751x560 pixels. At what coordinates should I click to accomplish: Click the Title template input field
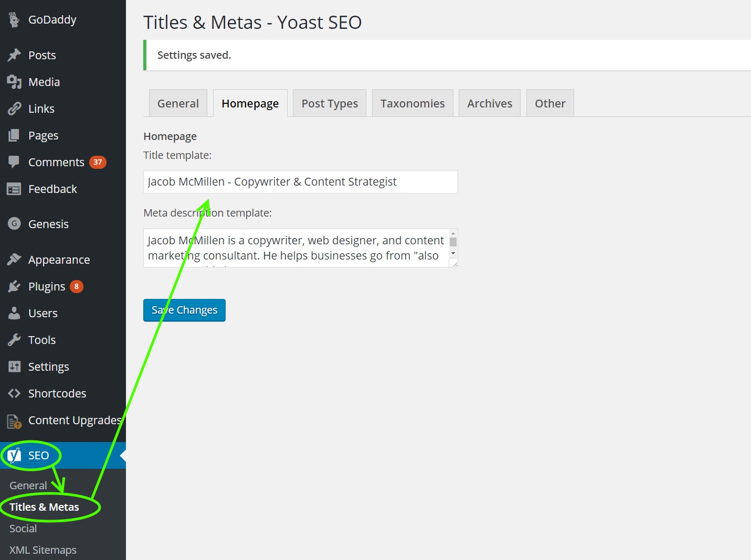(x=301, y=182)
